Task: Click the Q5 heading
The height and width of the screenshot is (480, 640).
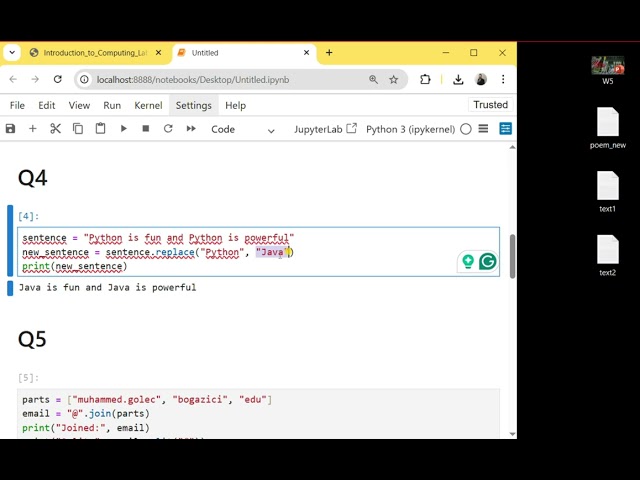Action: point(32,339)
